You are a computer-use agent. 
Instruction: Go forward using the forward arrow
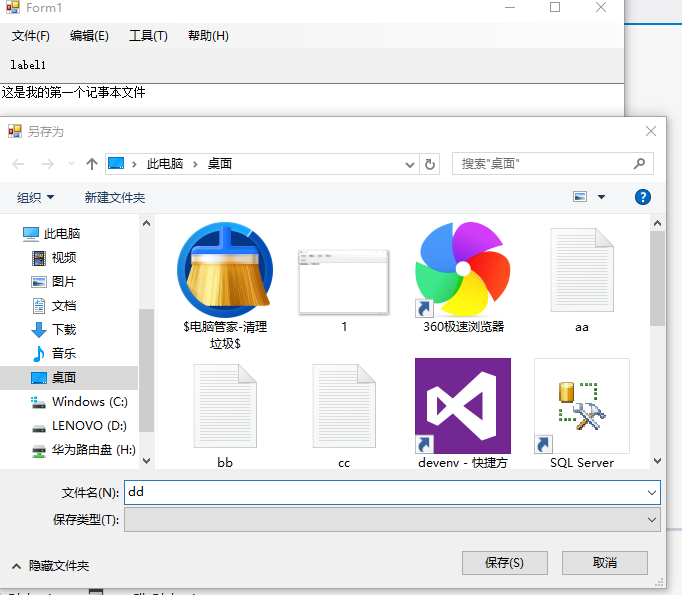pyautogui.click(x=47, y=164)
